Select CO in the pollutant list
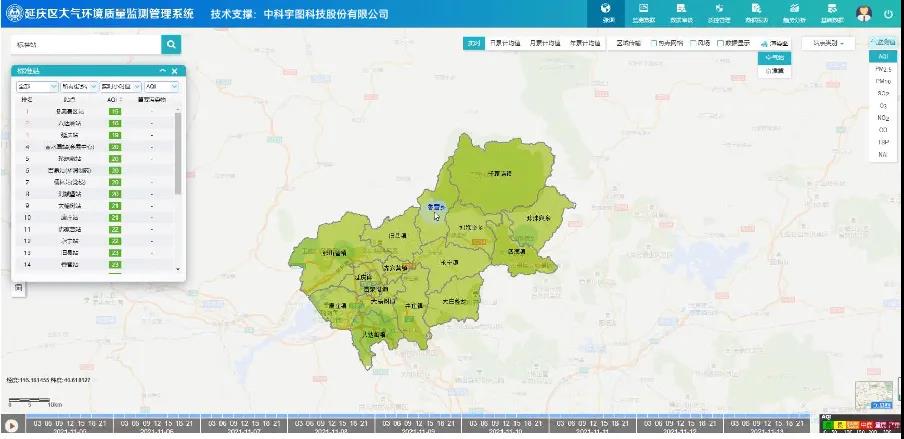This screenshot has height=439, width=904. click(x=883, y=130)
